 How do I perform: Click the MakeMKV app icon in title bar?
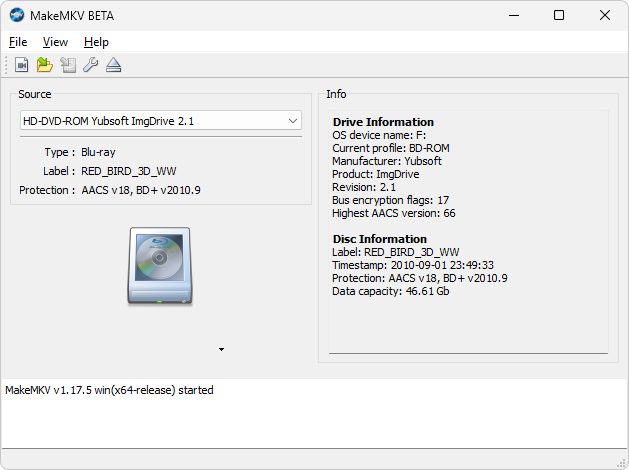(17, 15)
